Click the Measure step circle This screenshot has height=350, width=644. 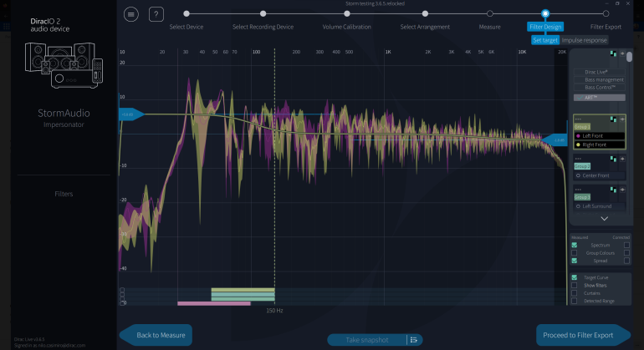[489, 13]
